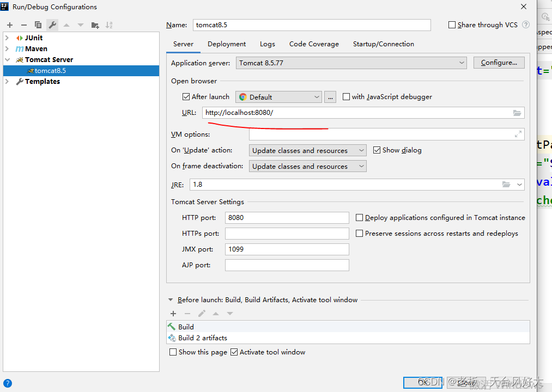The height and width of the screenshot is (392, 552).
Task: Click into the JMX port field
Action: pyautogui.click(x=287, y=249)
